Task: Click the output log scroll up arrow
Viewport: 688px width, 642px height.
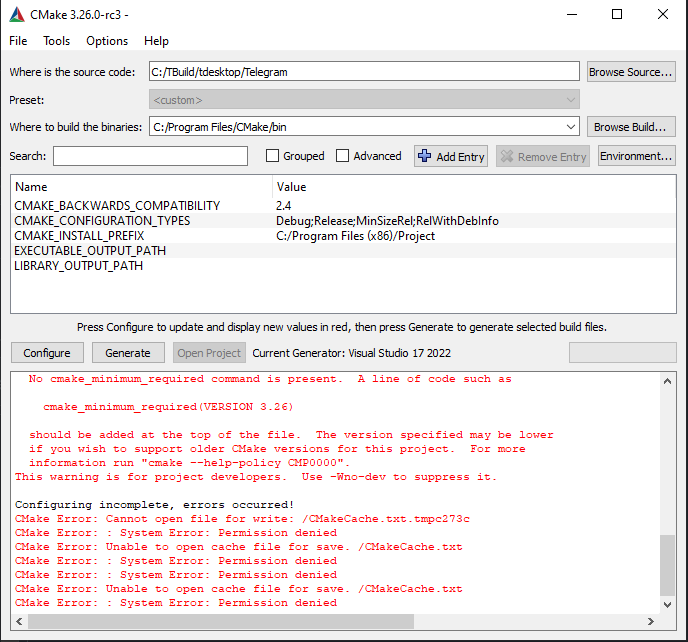Action: [x=667, y=381]
